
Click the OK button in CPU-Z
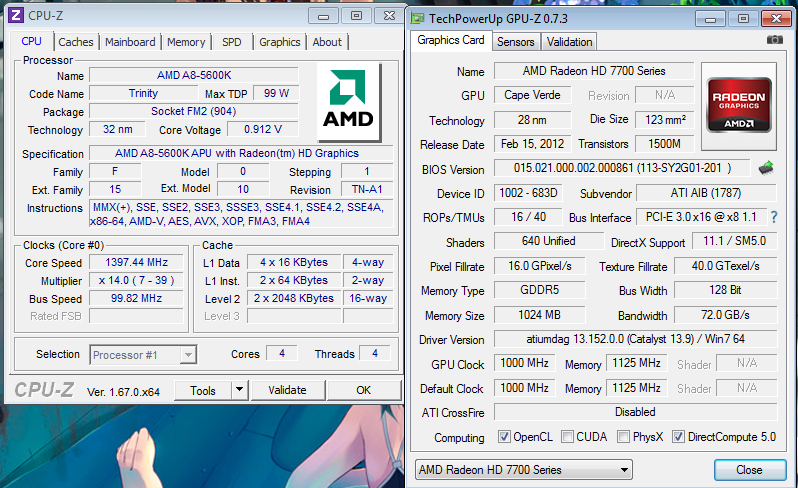coord(363,390)
